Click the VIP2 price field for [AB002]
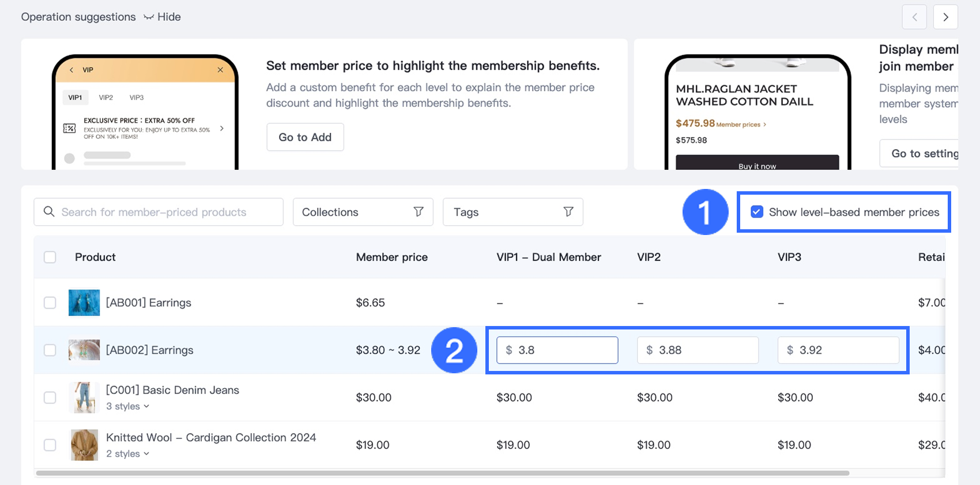The height and width of the screenshot is (485, 980). (x=698, y=350)
